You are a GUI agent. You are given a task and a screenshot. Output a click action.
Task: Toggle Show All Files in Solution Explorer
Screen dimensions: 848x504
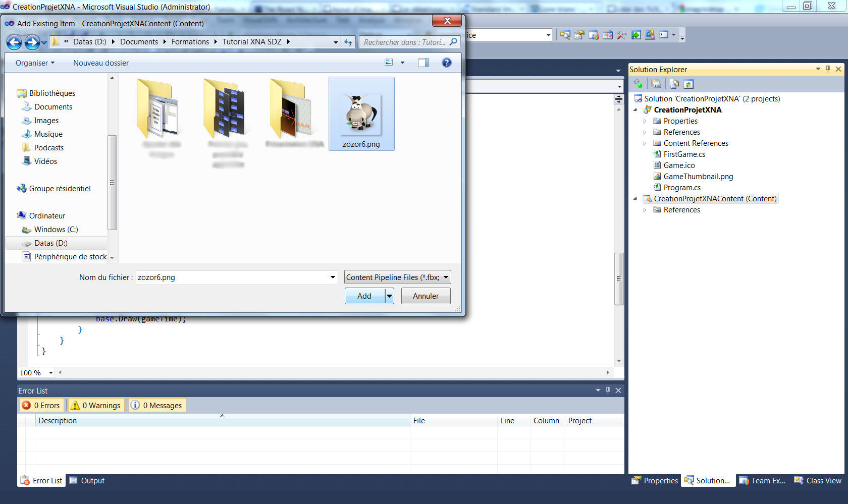(674, 84)
